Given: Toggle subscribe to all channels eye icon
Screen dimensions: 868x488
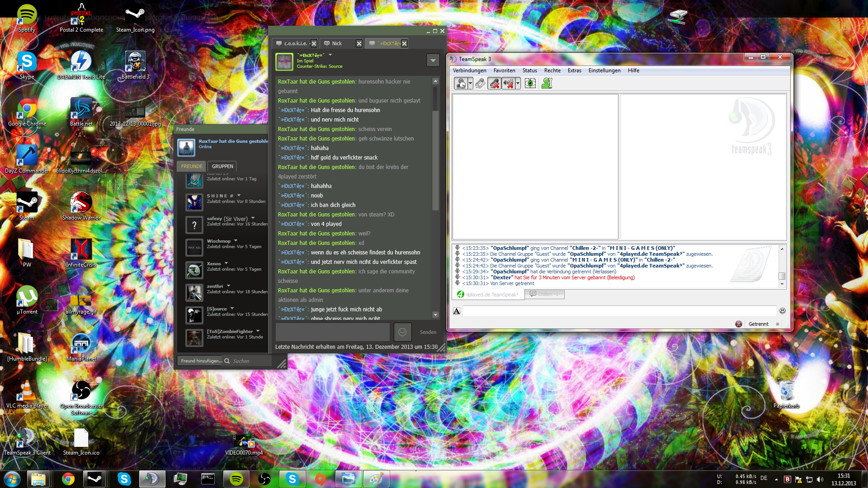Looking at the screenshot, I should 530,83.
